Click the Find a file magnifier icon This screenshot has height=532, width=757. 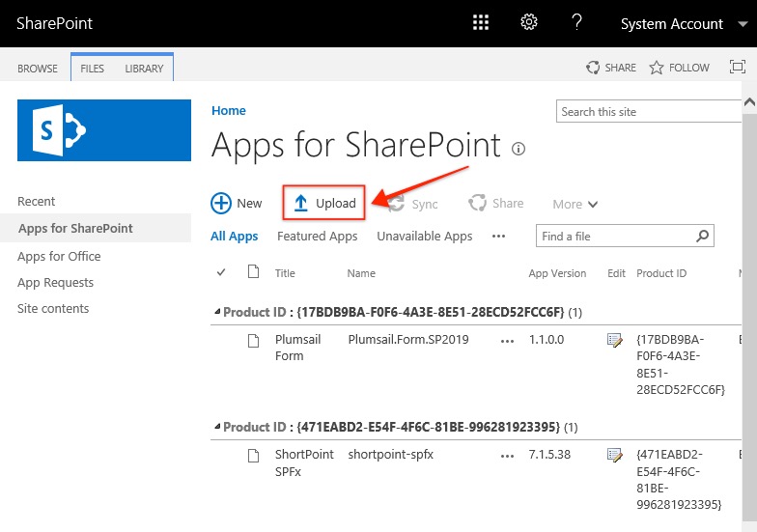tap(703, 236)
